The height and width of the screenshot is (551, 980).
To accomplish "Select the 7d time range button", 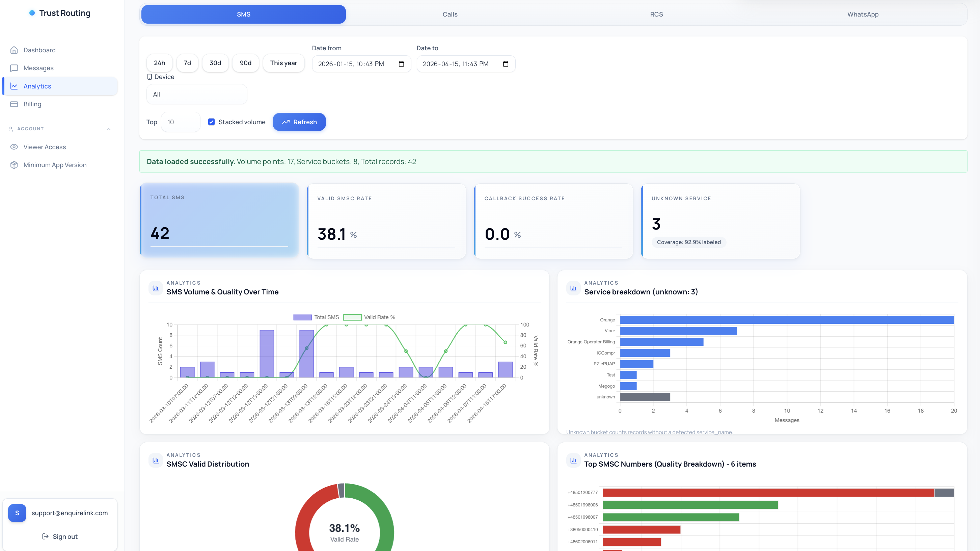I will pos(188,63).
